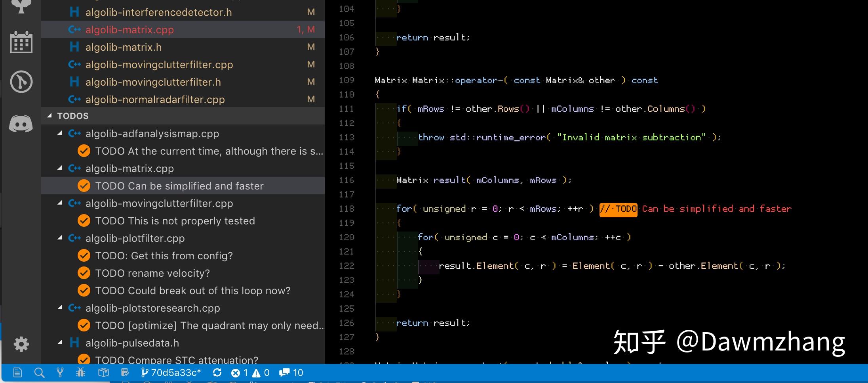This screenshot has width=868, height=383.
Task: Click the document icon in the status bar
Action: pyautogui.click(x=17, y=372)
